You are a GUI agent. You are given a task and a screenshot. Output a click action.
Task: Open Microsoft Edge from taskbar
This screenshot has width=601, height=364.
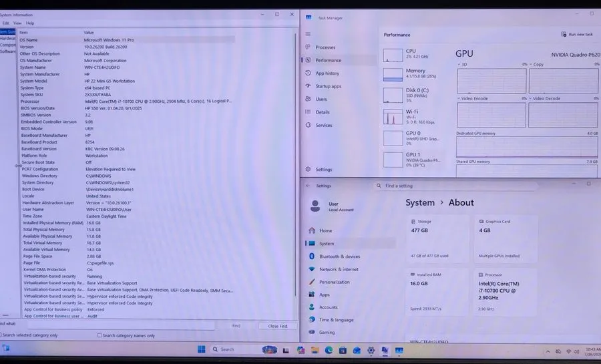329,350
